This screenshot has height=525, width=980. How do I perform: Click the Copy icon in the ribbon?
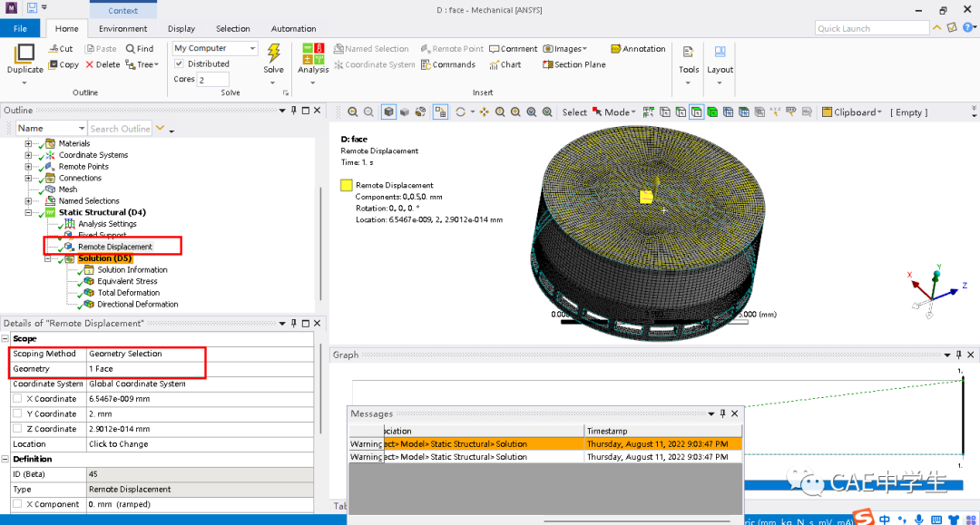coord(54,64)
